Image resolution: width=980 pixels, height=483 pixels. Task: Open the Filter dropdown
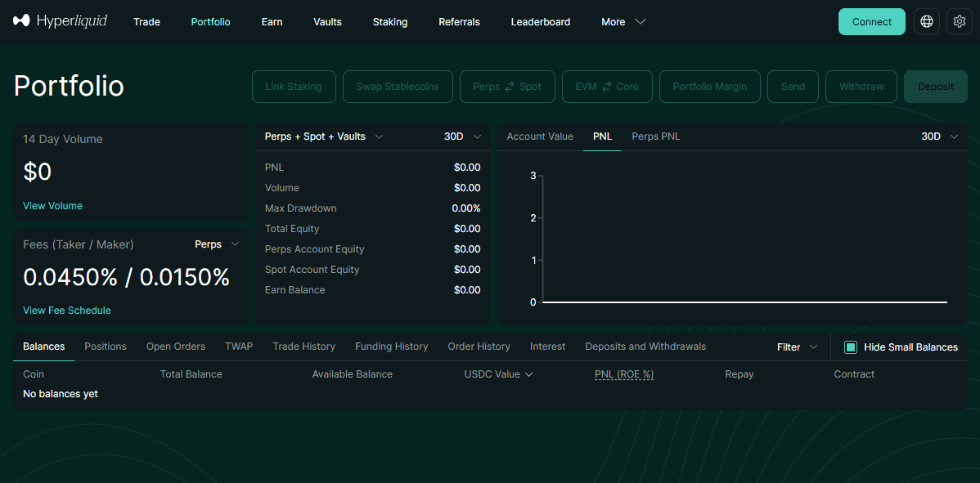(x=797, y=347)
